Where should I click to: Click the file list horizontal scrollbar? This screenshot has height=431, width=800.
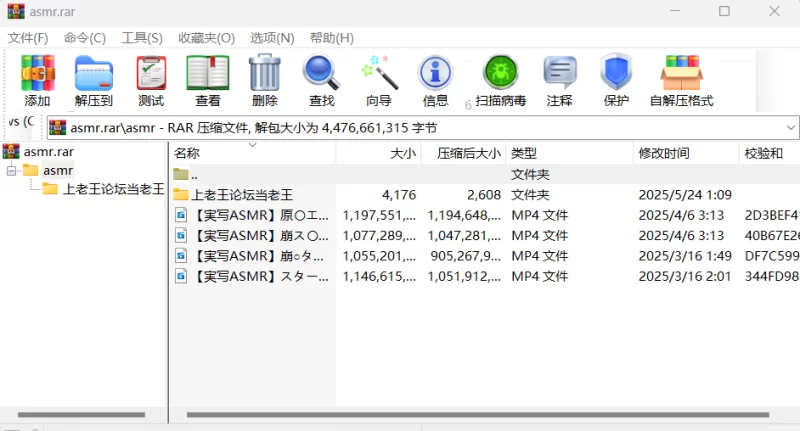coord(478,415)
